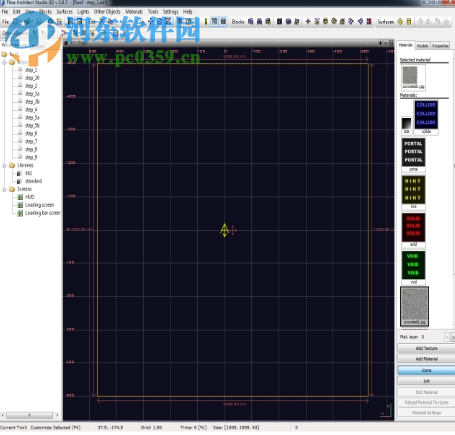Switch to the Materials panel tab

pyautogui.click(x=406, y=45)
